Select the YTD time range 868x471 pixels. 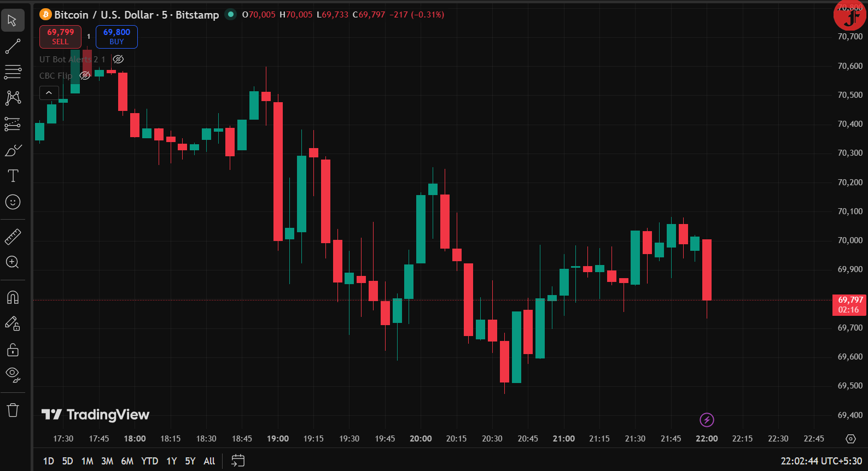coord(149,461)
